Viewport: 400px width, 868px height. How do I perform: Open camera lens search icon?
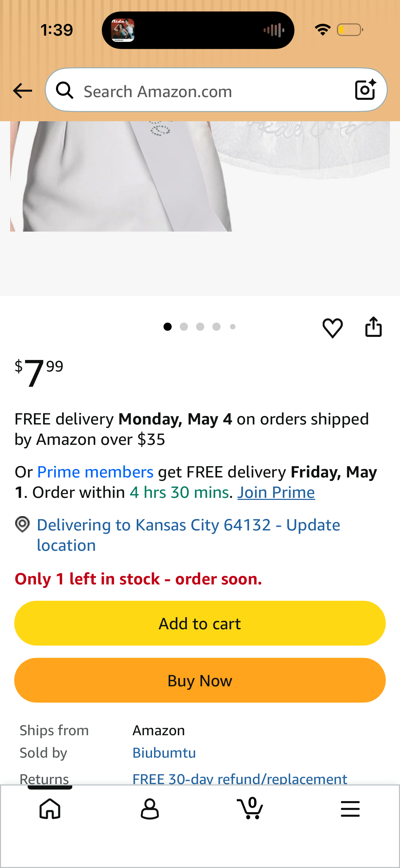pyautogui.click(x=366, y=90)
